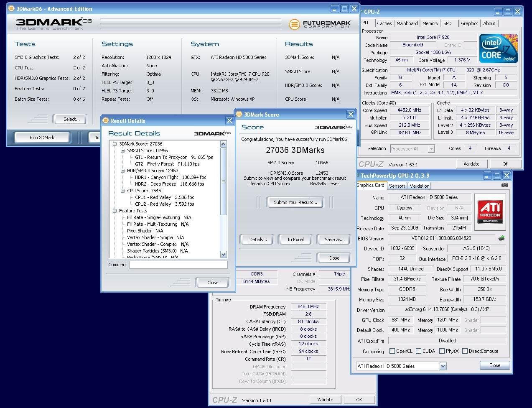
Task: Click the Core Speed 4452.0 MHz value
Action: tap(409, 110)
